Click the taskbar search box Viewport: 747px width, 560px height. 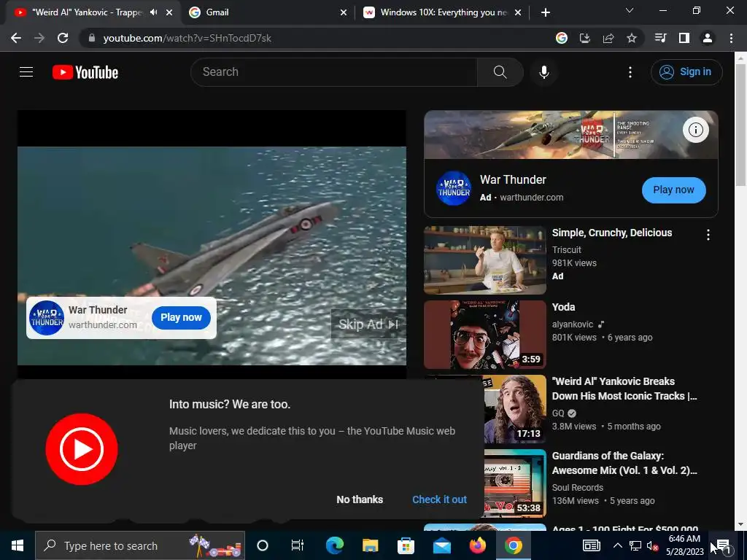point(140,545)
